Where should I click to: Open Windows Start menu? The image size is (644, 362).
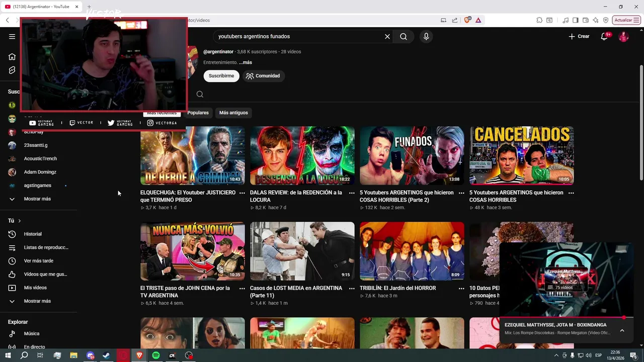click(x=8, y=355)
